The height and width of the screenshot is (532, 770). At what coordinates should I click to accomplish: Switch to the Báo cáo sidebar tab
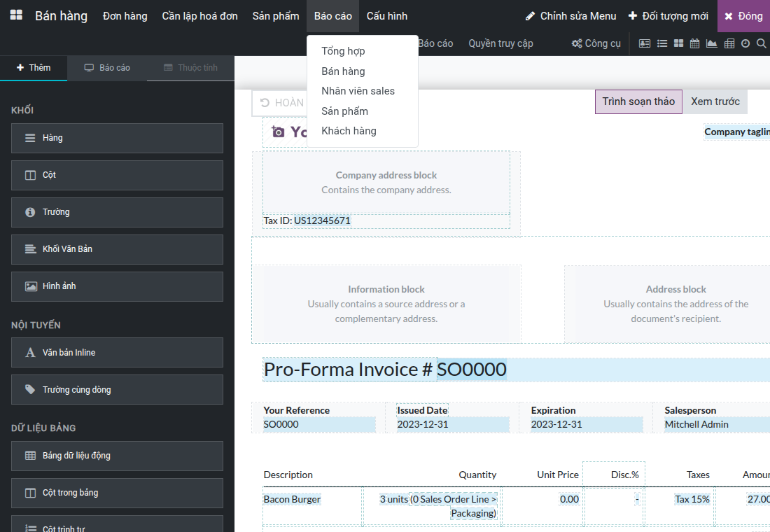[107, 68]
